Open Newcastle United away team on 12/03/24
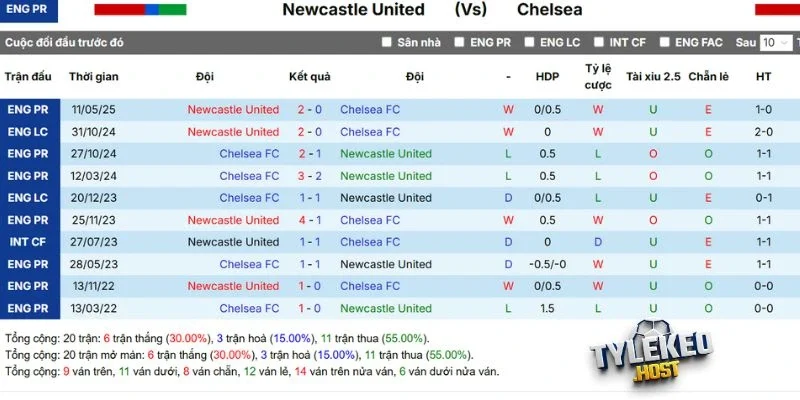 pos(386,176)
